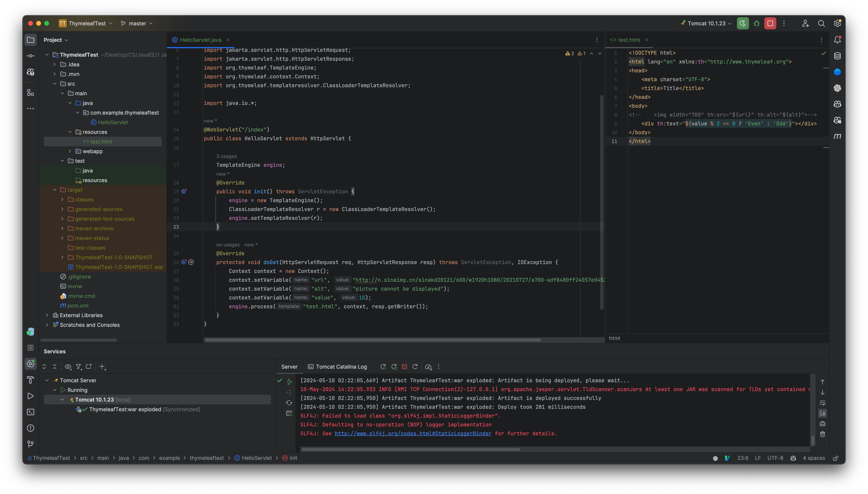Select the Services tool window icon

coord(31,363)
